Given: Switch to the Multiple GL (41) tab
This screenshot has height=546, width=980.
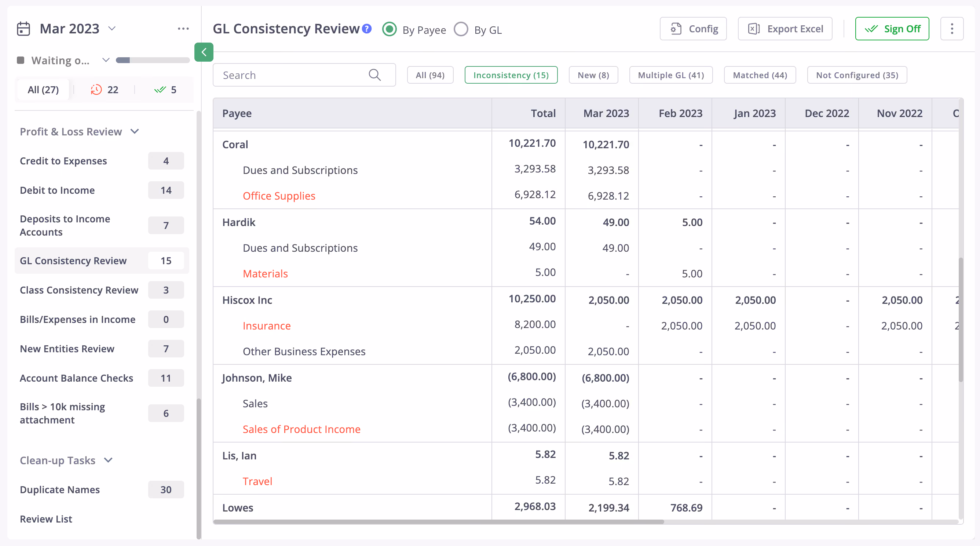Looking at the screenshot, I should click(671, 75).
